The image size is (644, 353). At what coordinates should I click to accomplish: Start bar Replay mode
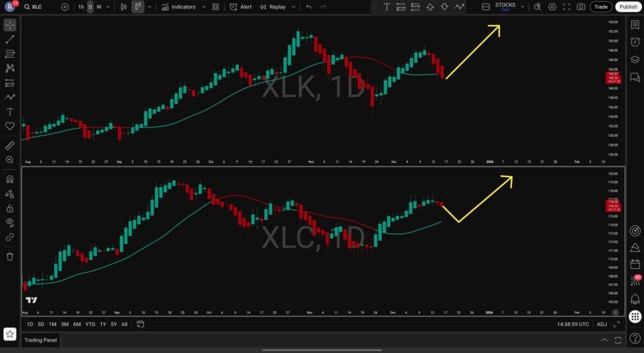click(273, 7)
